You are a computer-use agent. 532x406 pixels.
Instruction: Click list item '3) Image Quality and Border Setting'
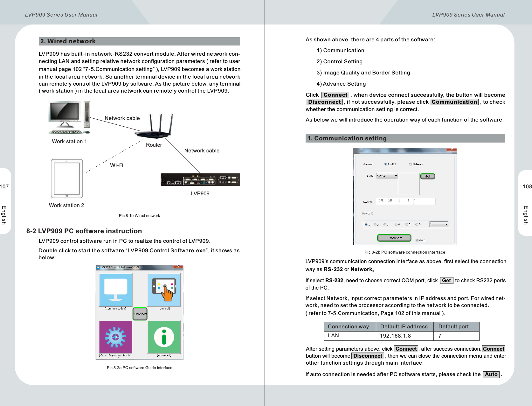[363, 73]
